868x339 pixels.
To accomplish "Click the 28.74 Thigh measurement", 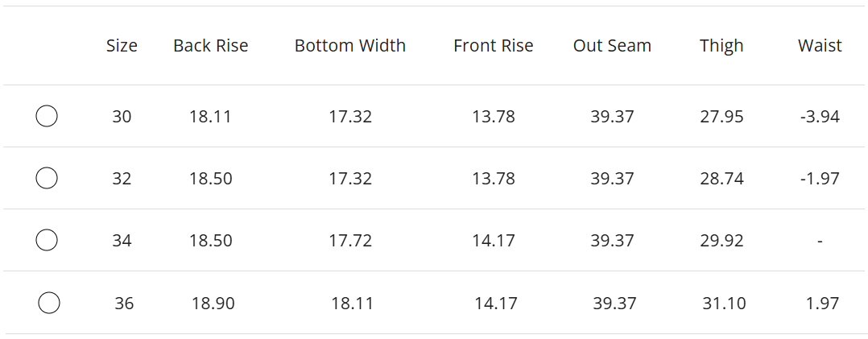I will pos(721,179).
